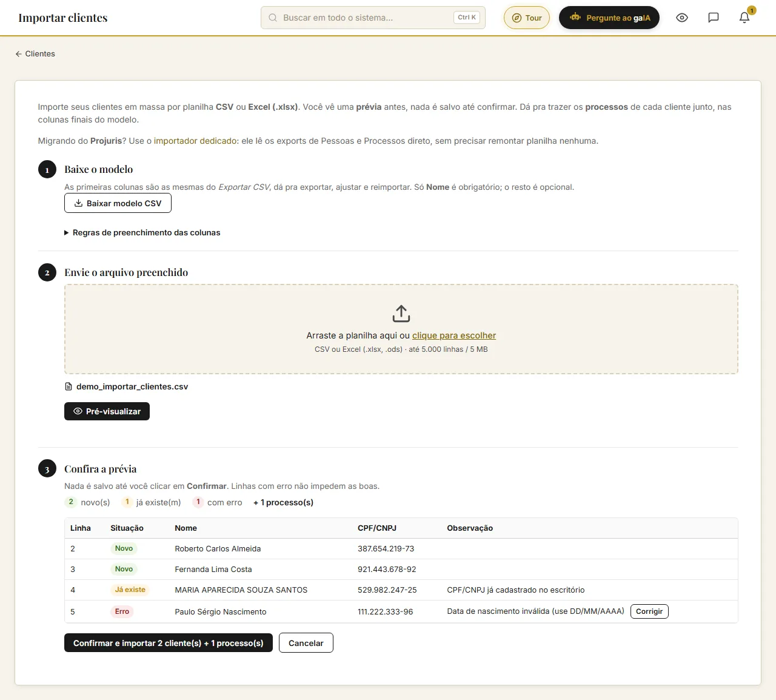Click the Linha column header
Viewport: 776px width, 700px height.
pyautogui.click(x=81, y=528)
